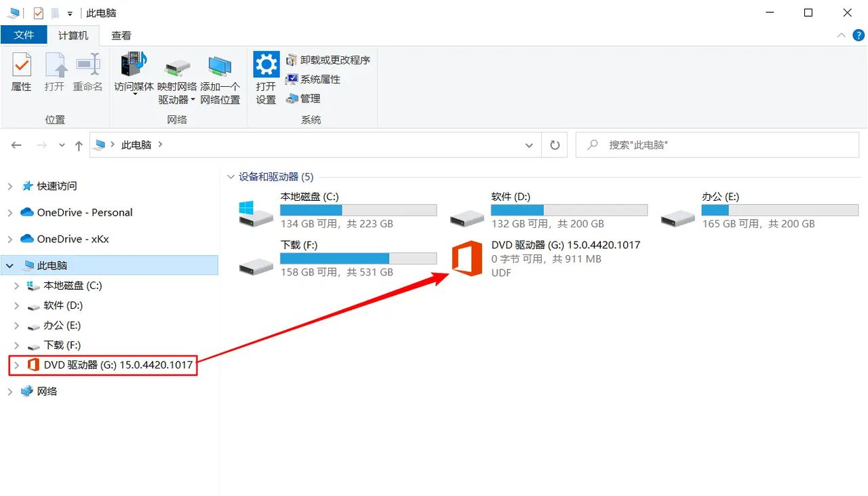Viewport: 868px width, 496px height.
Task: Open the Quick Access Toolbar customize dropdown
Action: [70, 13]
